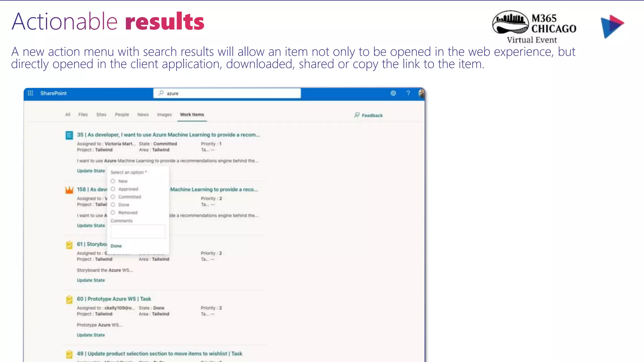The width and height of the screenshot is (644, 362).
Task: Switch to the Images search tab
Action: point(164,114)
